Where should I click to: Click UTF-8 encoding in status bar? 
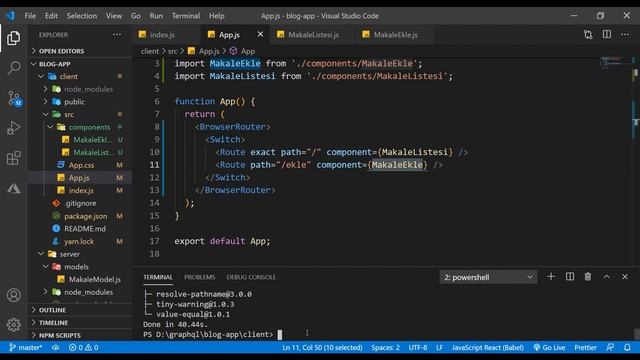pyautogui.click(x=418, y=347)
